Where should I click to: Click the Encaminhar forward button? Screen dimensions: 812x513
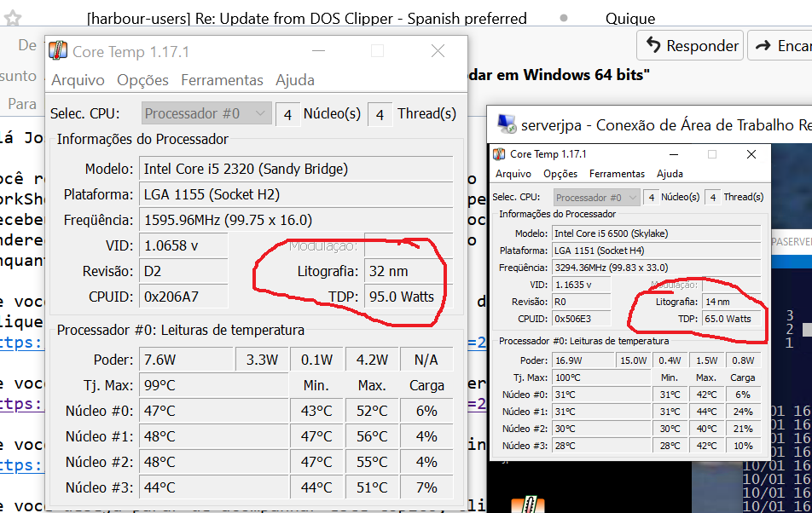click(780, 45)
